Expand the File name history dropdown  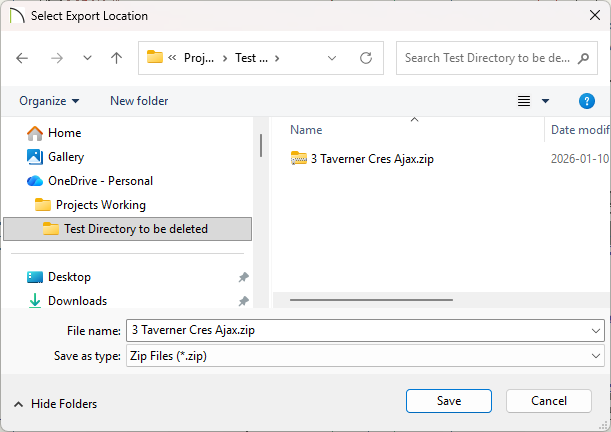click(x=596, y=331)
